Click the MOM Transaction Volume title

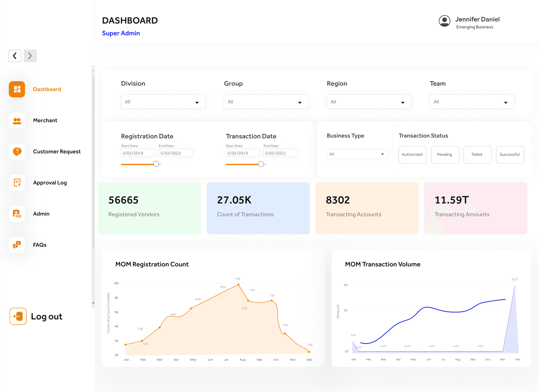(383, 264)
